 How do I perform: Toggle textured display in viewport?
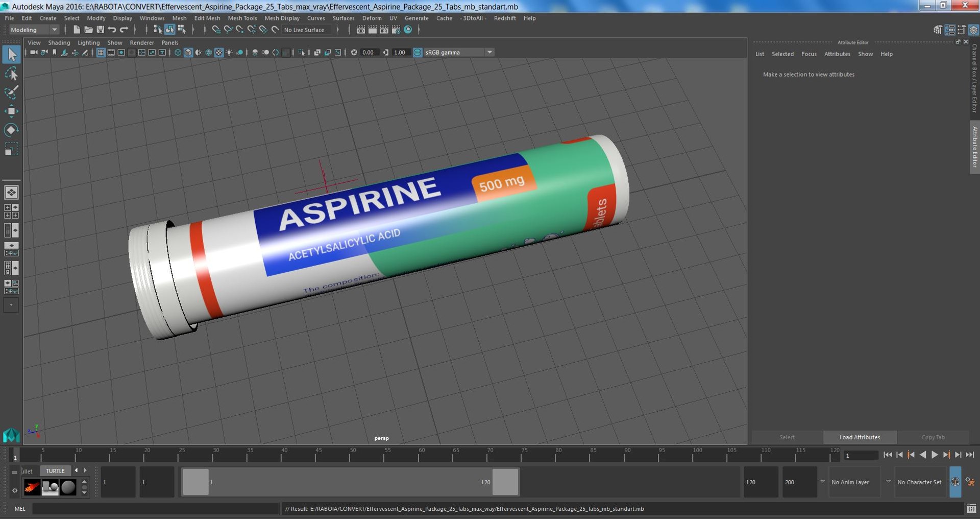219,53
